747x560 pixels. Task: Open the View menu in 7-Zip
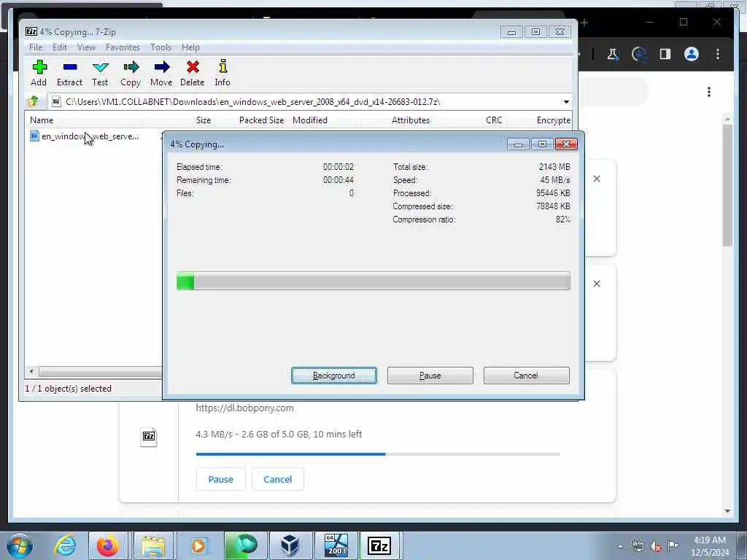coord(86,47)
